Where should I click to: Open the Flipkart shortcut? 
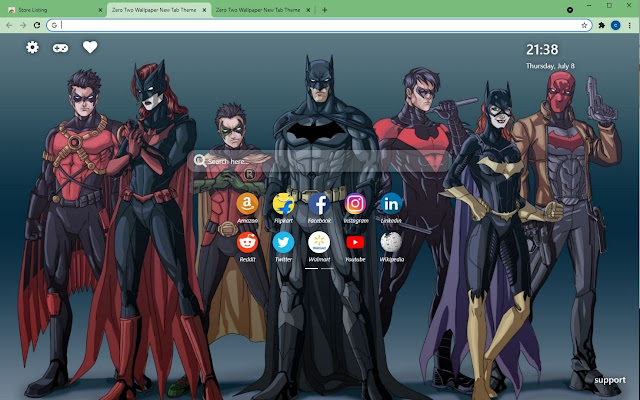283,204
